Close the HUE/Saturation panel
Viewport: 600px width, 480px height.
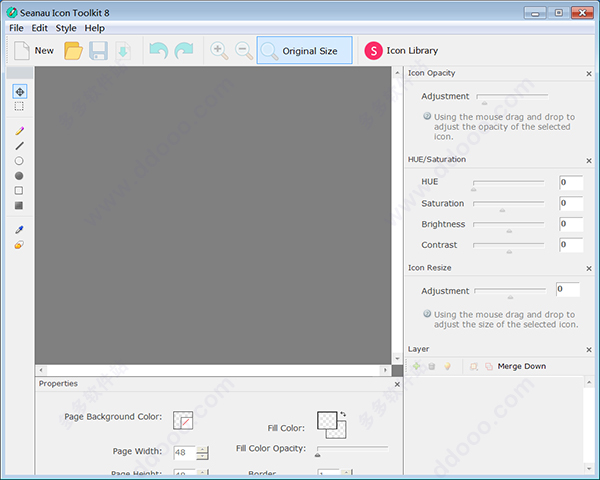pos(589,161)
